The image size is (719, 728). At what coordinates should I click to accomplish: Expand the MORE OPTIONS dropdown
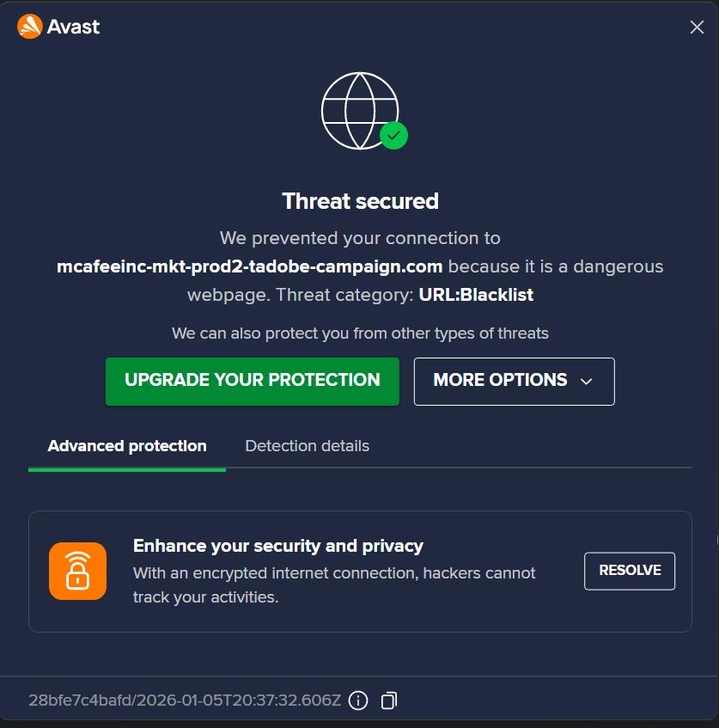click(514, 381)
